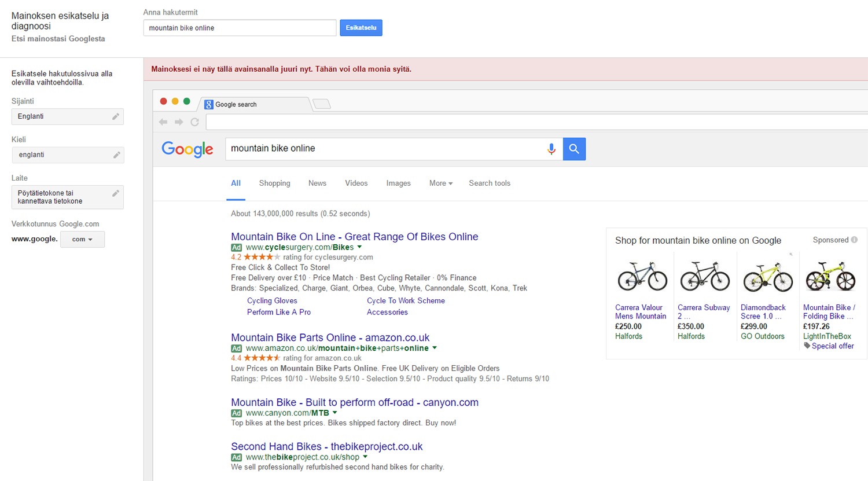Click the browser address bar
The width and height of the screenshot is (868, 481).
(537, 122)
